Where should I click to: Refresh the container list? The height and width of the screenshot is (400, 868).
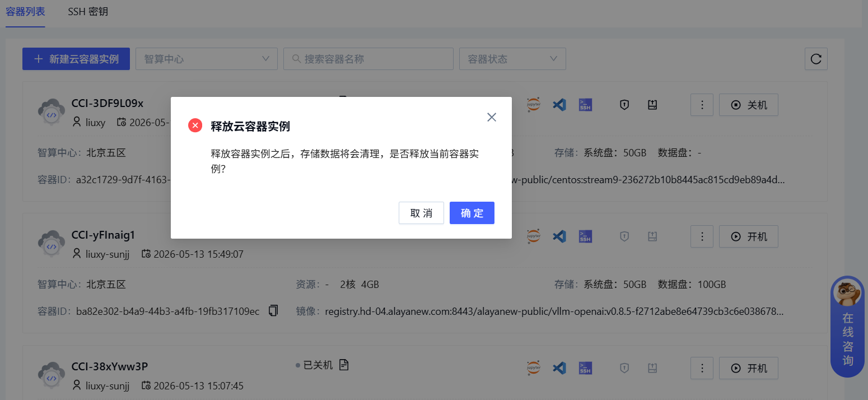coord(816,59)
